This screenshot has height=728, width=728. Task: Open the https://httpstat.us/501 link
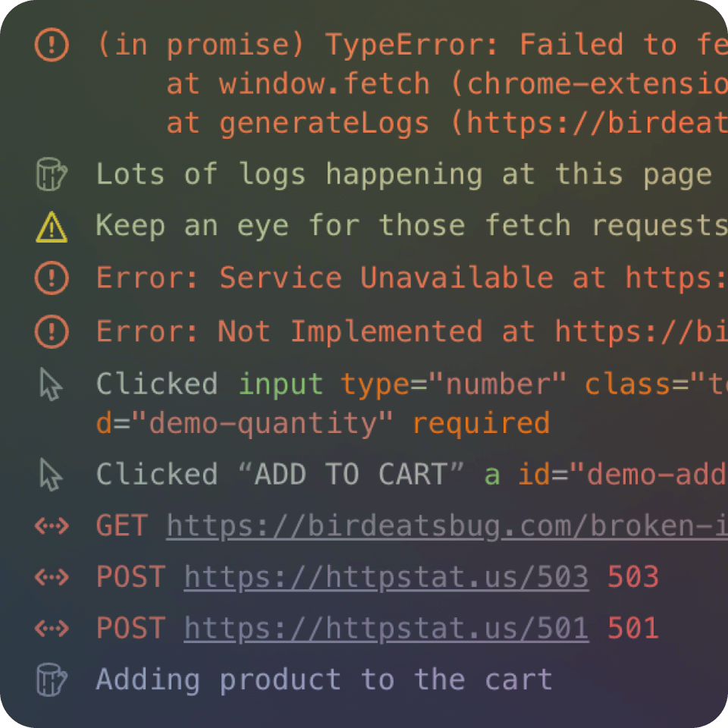(385, 628)
